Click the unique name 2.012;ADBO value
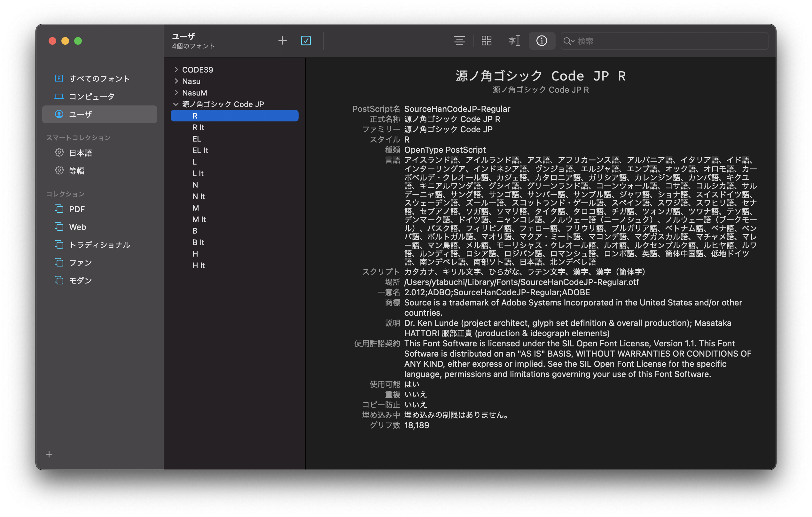This screenshot has height=517, width=812. 497,292
